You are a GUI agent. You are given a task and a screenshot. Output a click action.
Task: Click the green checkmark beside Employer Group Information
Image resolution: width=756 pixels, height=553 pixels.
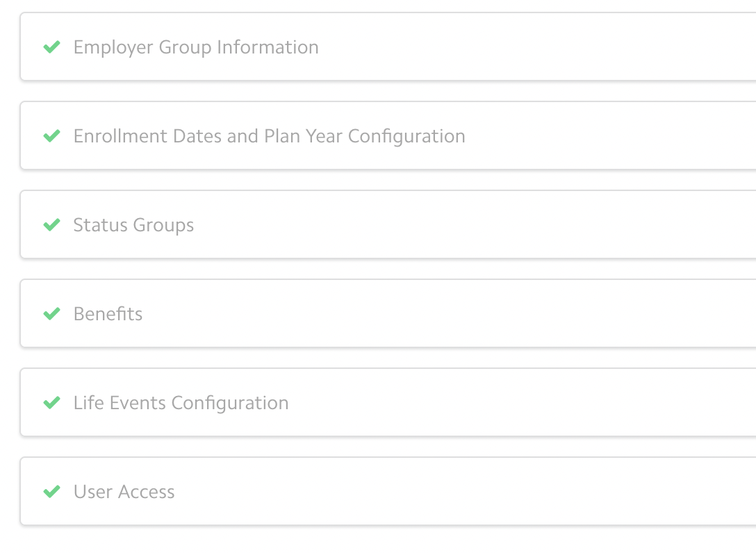coord(51,47)
